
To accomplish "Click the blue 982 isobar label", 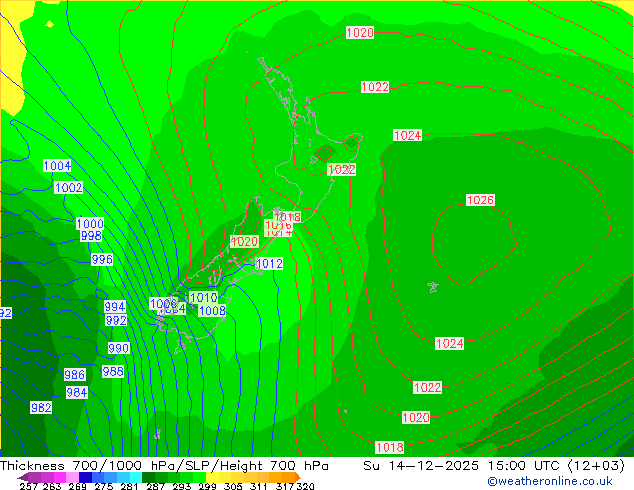I will coord(41,408).
